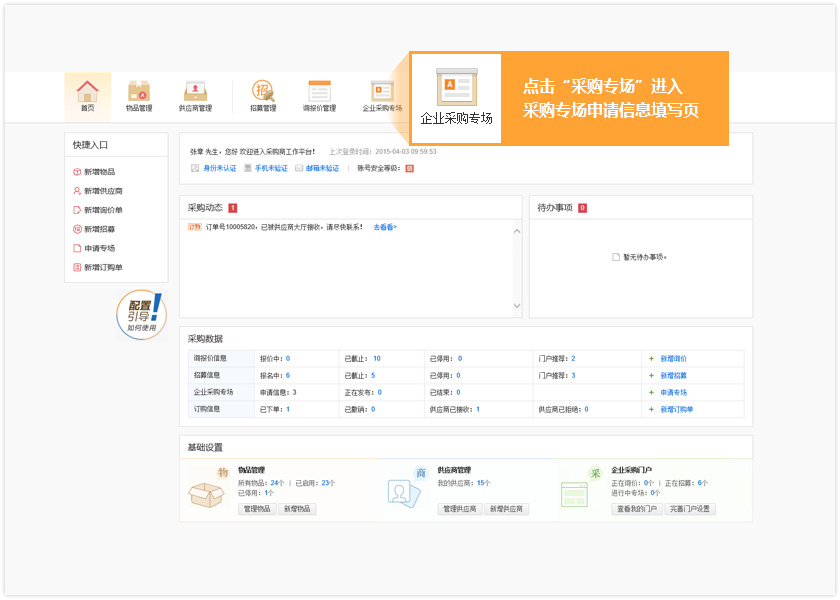Click the 暂无待办事项 empty notice
Image resolution: width=840 pixels, height=600 pixels.
[640, 257]
